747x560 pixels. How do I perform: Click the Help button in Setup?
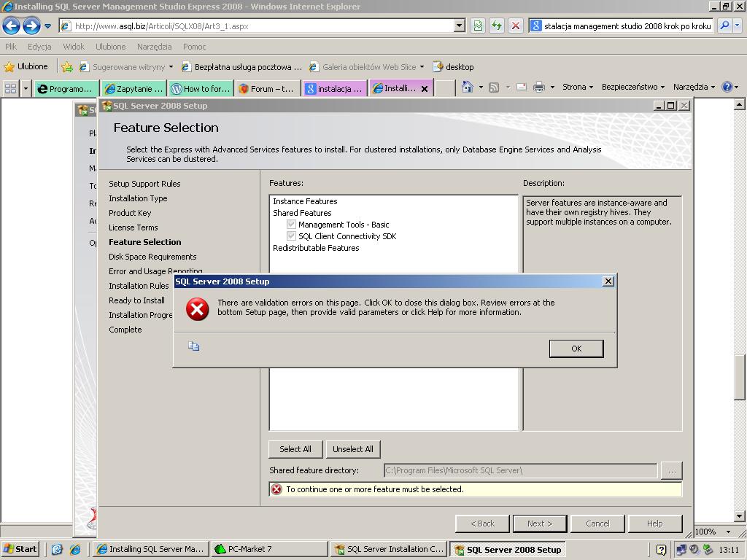(x=655, y=524)
